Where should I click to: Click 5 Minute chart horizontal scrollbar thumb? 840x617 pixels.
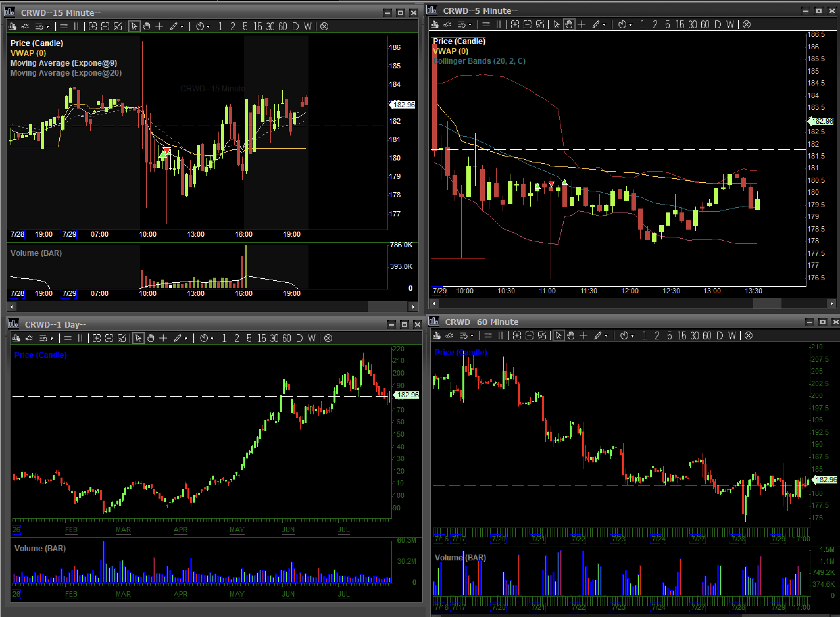pos(767,304)
